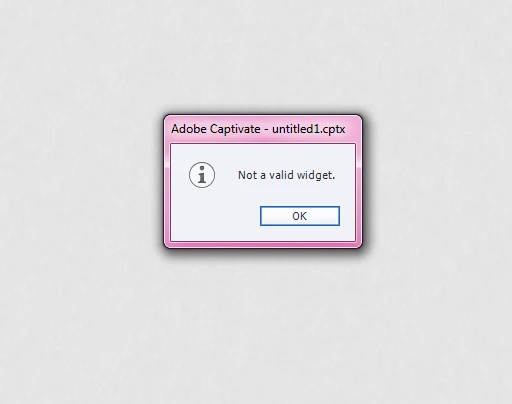The width and height of the screenshot is (512, 404).
Task: Click the pink left border of the dialog
Action: coord(167,193)
